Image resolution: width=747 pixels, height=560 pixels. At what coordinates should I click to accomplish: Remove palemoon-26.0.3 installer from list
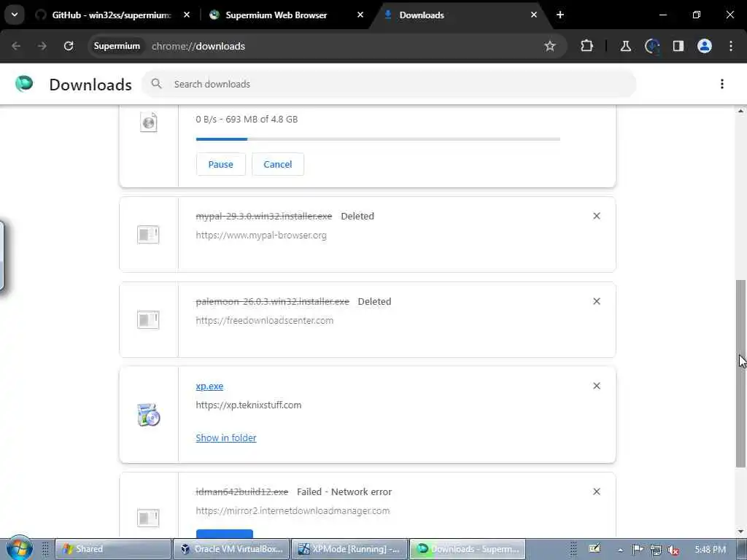597,301
